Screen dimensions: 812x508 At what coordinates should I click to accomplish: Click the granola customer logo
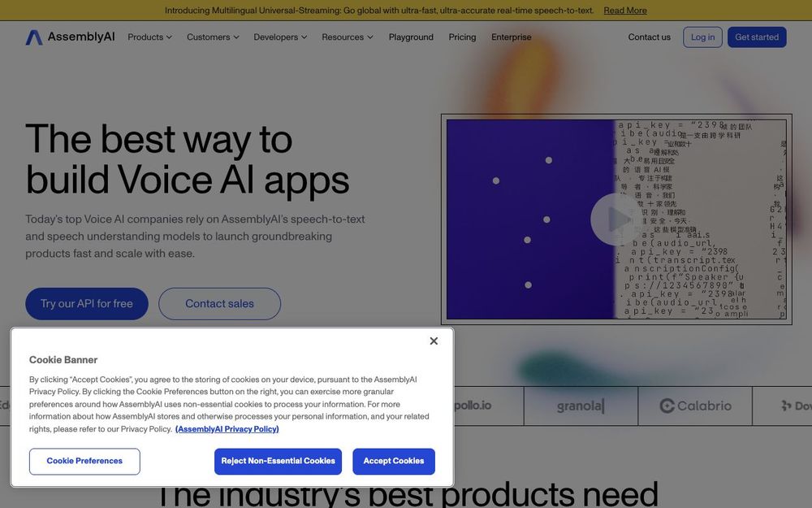[581, 406]
